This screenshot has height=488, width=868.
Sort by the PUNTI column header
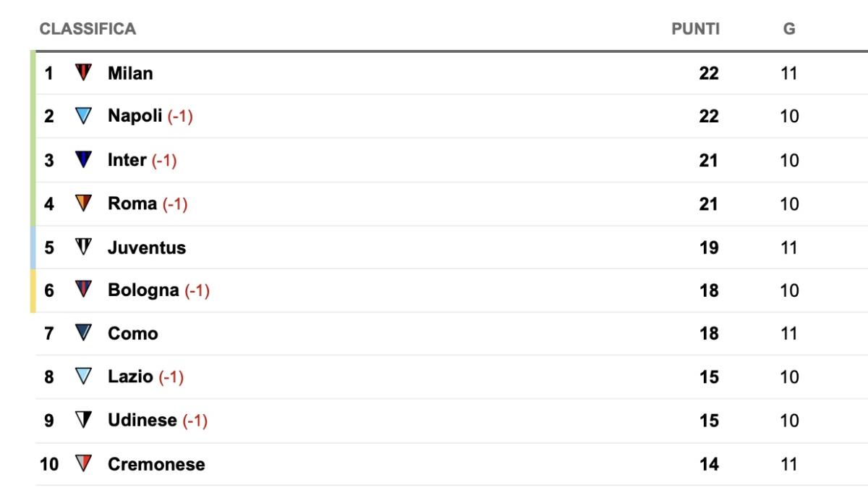tap(695, 29)
